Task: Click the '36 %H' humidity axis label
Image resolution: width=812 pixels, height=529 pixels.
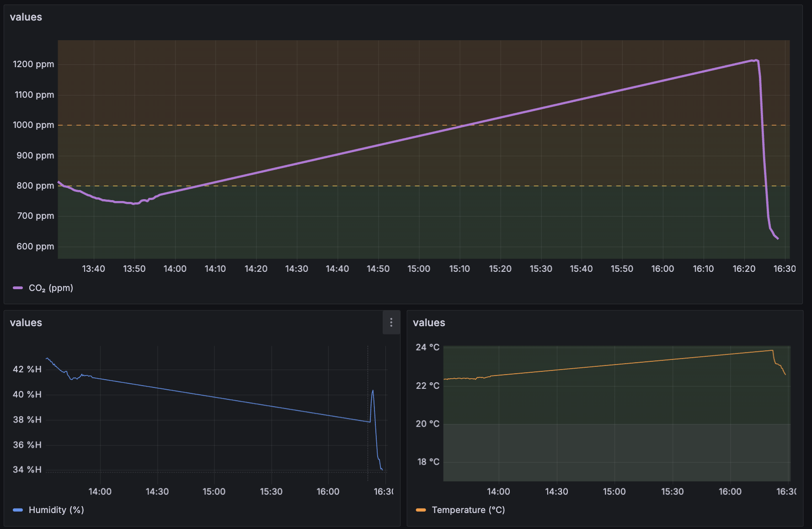Action: [27, 444]
